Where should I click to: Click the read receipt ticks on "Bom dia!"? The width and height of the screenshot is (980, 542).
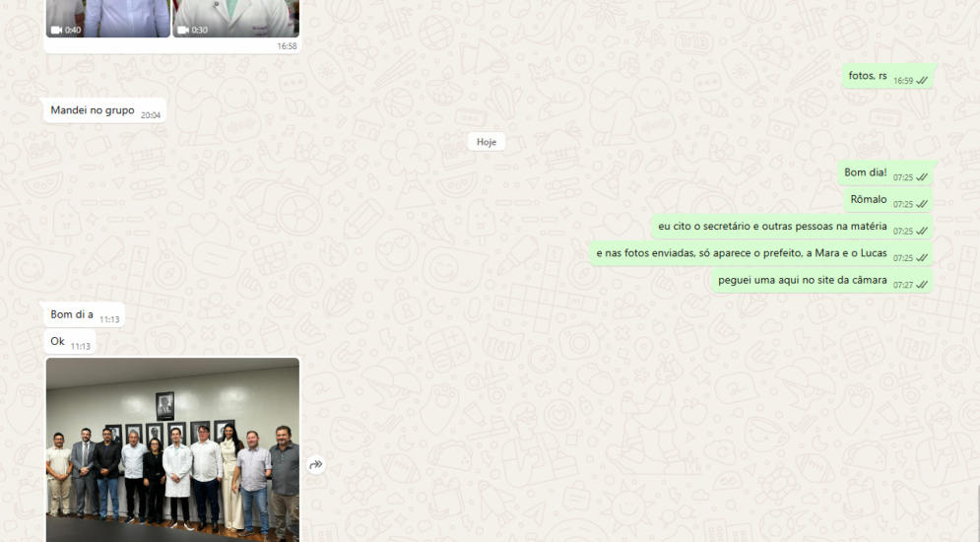coord(923,177)
